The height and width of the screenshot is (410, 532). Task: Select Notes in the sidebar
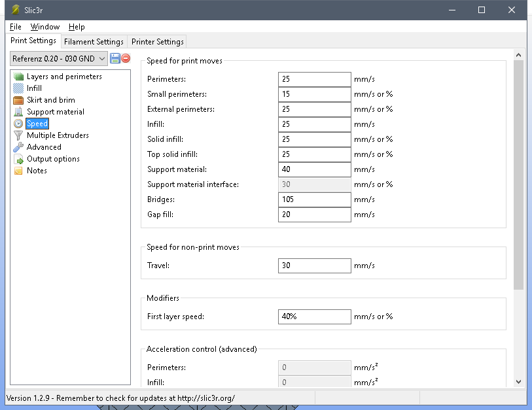coord(36,171)
